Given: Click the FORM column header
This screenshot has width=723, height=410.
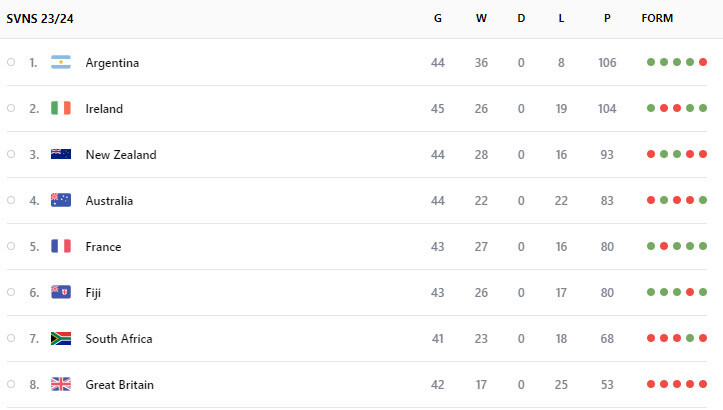Looking at the screenshot, I should click(x=657, y=18).
